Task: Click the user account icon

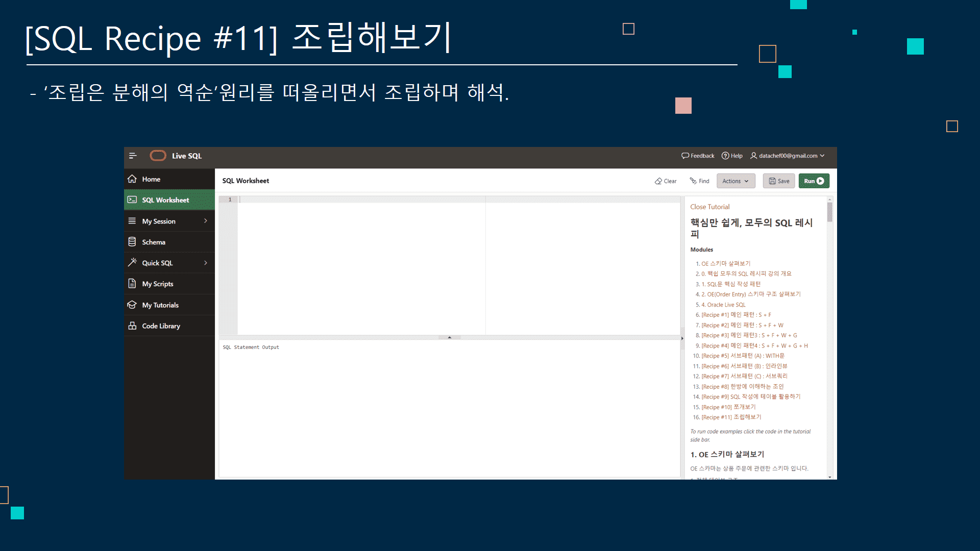Action: click(x=753, y=156)
